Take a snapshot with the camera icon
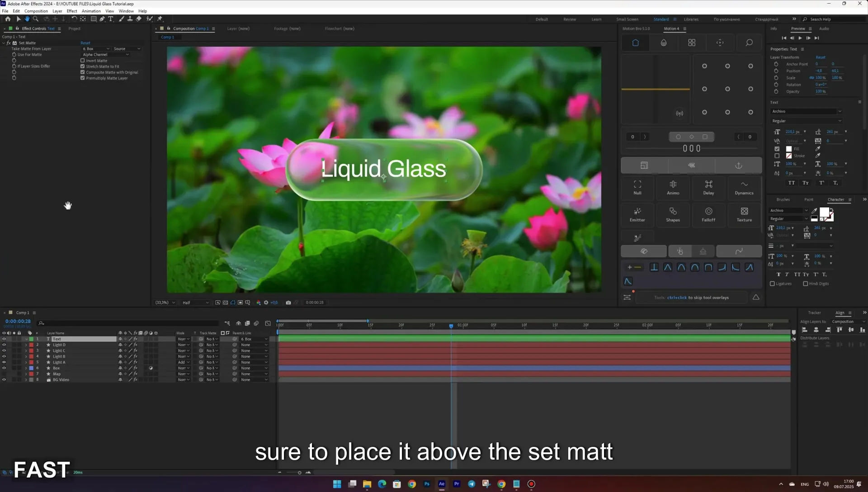This screenshot has height=492, width=868. (x=288, y=303)
